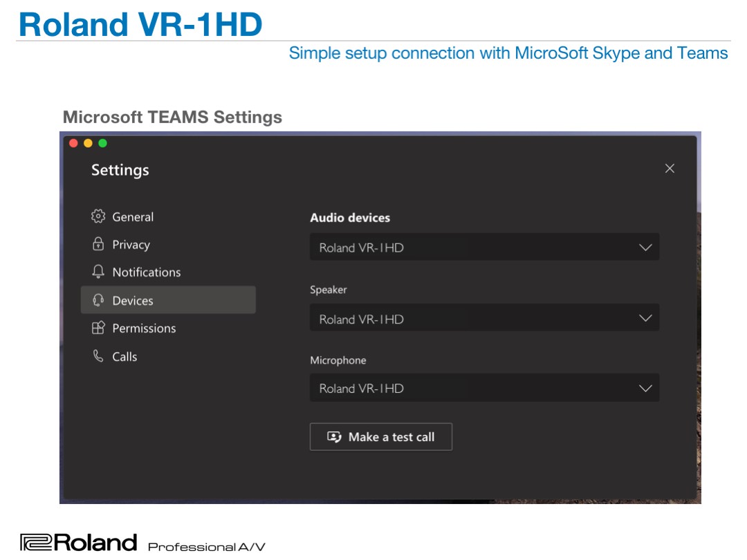
Task: Click the yellow minimize window button
Action: tap(88, 143)
